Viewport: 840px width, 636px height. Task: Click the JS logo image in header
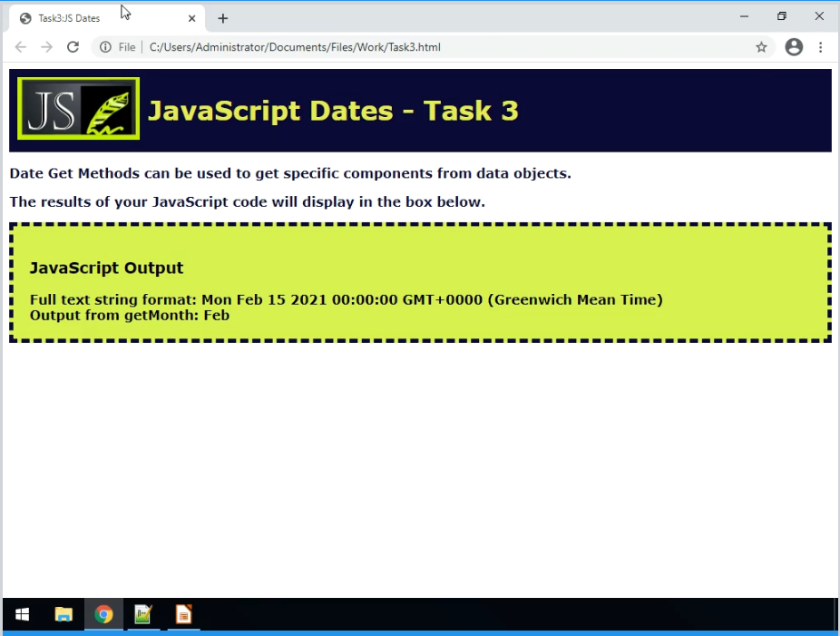tap(79, 108)
